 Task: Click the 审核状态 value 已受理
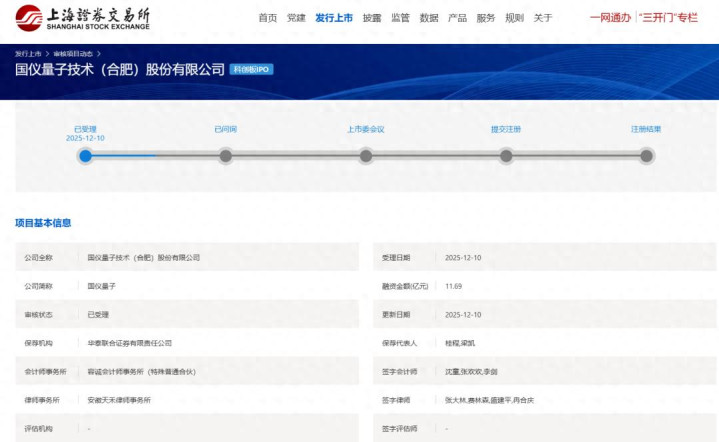pos(98,315)
